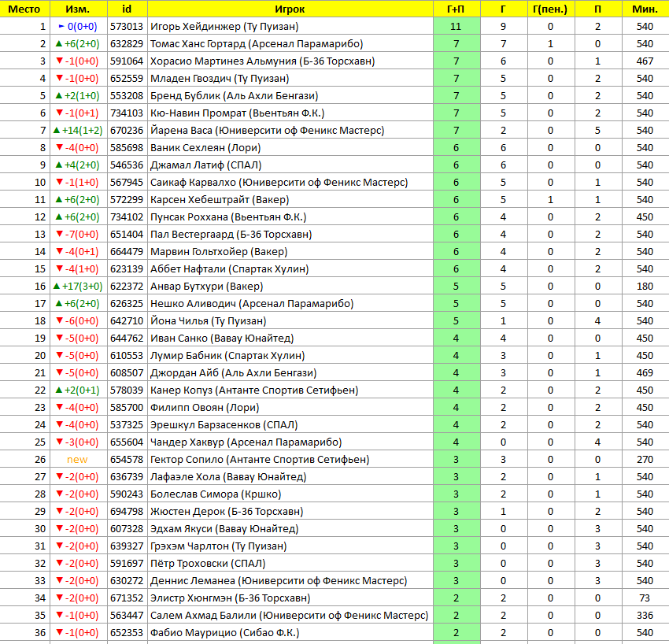Click change value +17(3+0)
This screenshot has height=644, width=669.
click(83, 287)
